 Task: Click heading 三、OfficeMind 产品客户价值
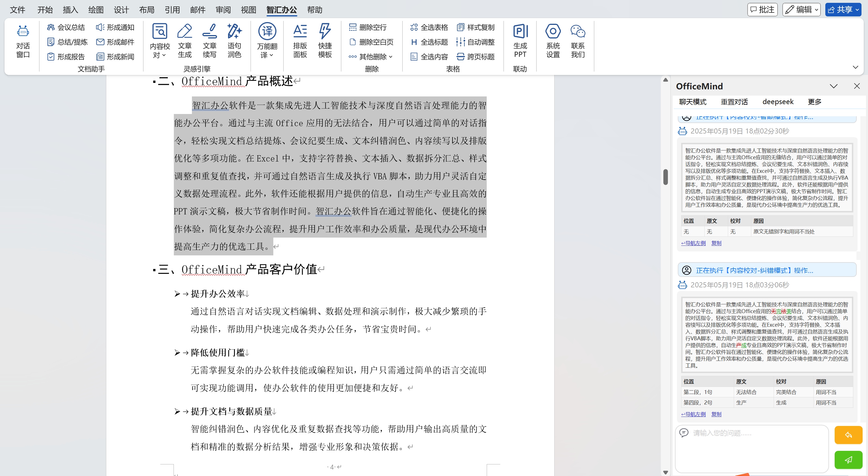237,269
